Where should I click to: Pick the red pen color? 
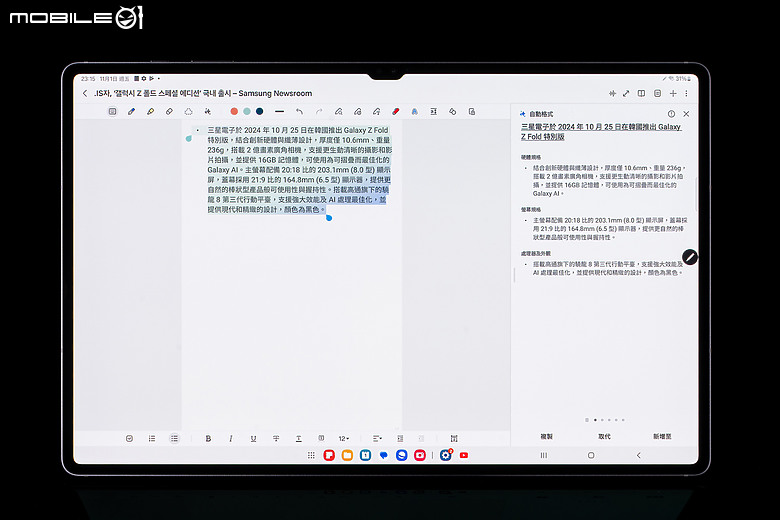pos(234,111)
